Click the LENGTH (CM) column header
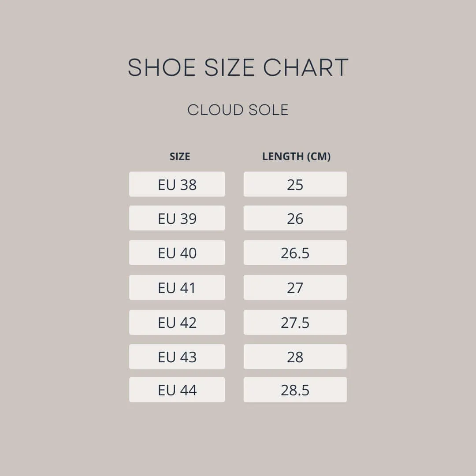Viewport: 476px width, 476px height. (x=296, y=156)
